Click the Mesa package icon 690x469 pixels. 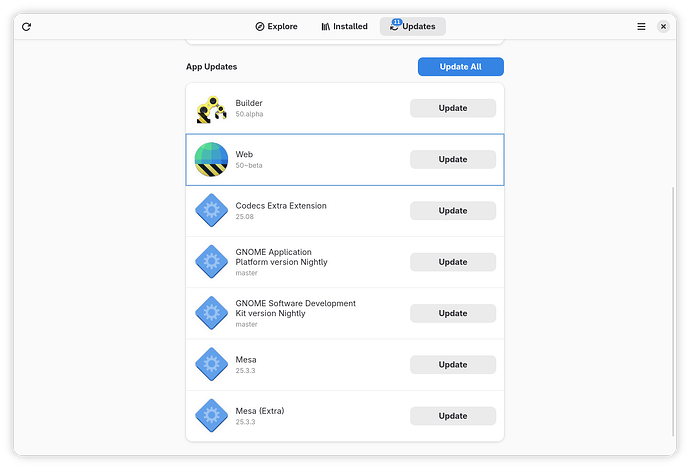click(x=211, y=364)
